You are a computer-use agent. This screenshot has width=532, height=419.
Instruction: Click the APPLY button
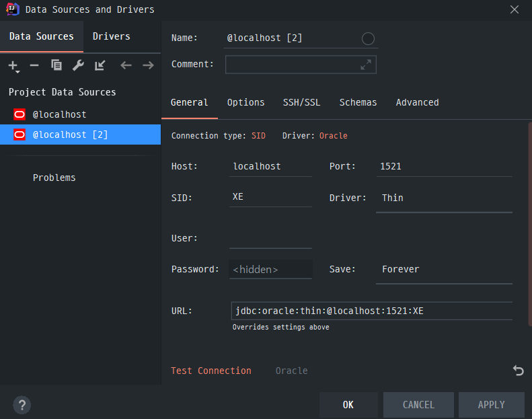tap(491, 405)
